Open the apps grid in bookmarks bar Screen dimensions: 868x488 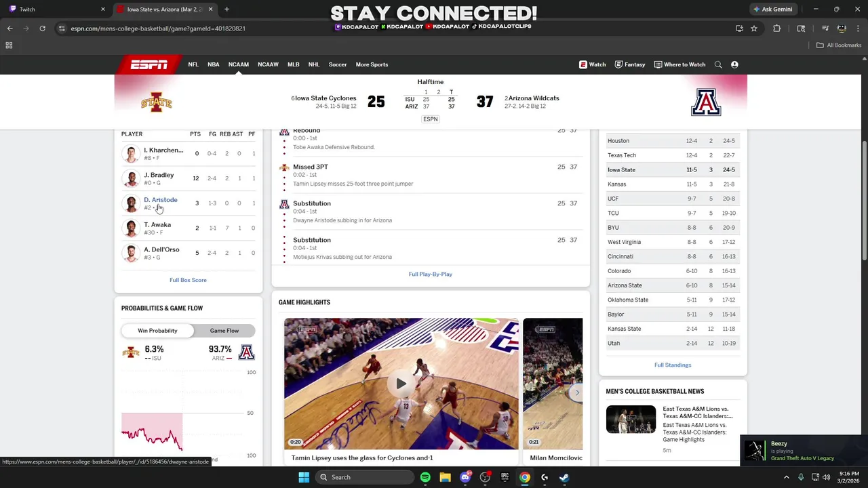coord(9,45)
